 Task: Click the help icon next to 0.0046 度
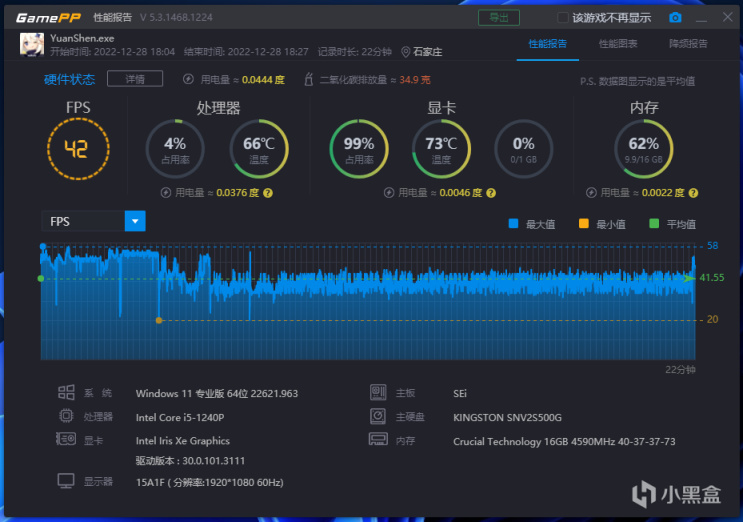(x=491, y=193)
